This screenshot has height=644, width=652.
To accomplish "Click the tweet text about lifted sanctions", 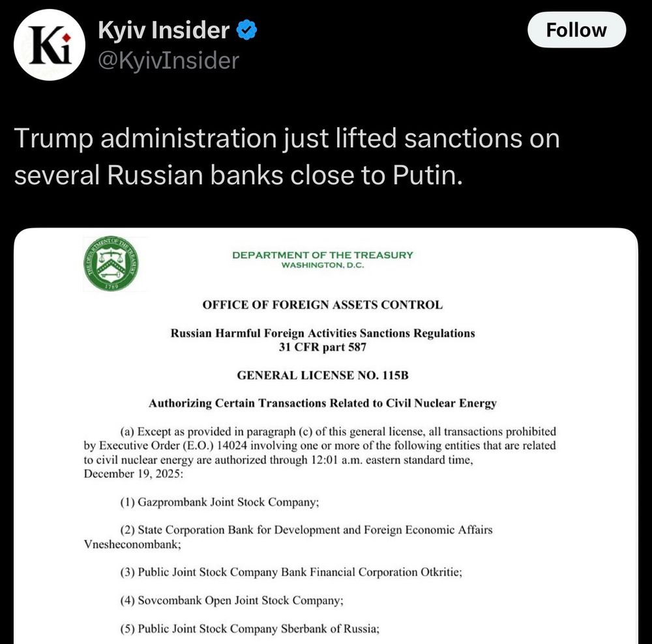I will [287, 156].
